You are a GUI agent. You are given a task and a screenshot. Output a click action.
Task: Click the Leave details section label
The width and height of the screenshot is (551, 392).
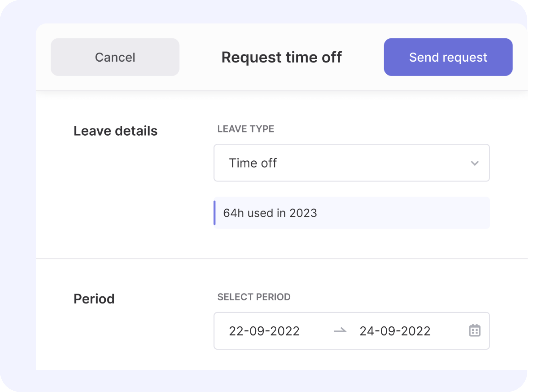pyautogui.click(x=116, y=131)
